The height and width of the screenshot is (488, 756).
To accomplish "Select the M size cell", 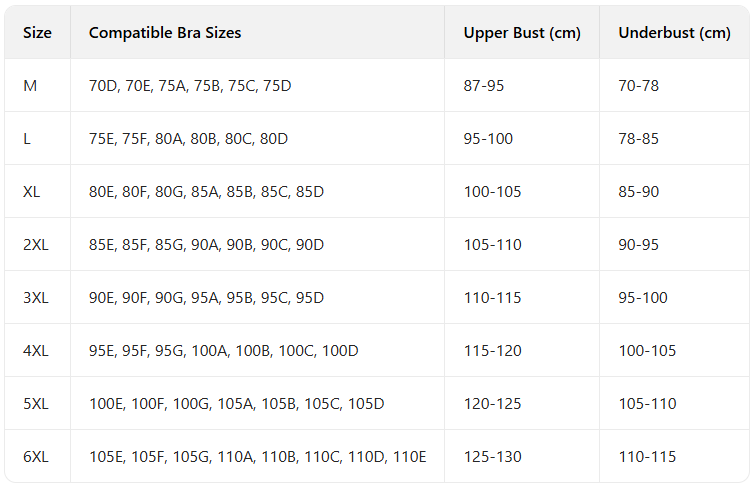I will (x=30, y=86).
